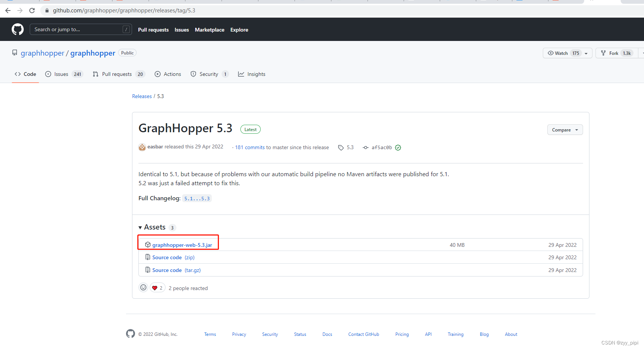Switch to the Insights tab
The width and height of the screenshot is (644, 349).
(256, 74)
